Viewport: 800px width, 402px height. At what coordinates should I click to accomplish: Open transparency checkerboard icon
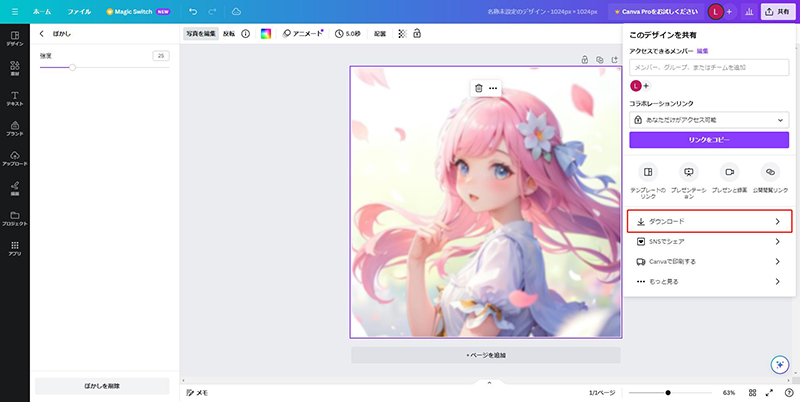click(403, 34)
